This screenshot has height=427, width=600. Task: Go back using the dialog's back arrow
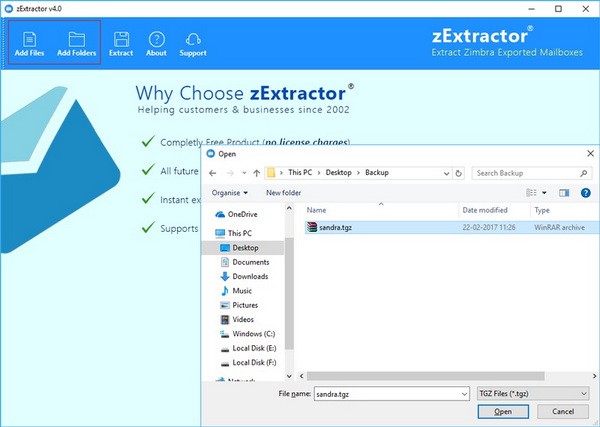(214, 173)
